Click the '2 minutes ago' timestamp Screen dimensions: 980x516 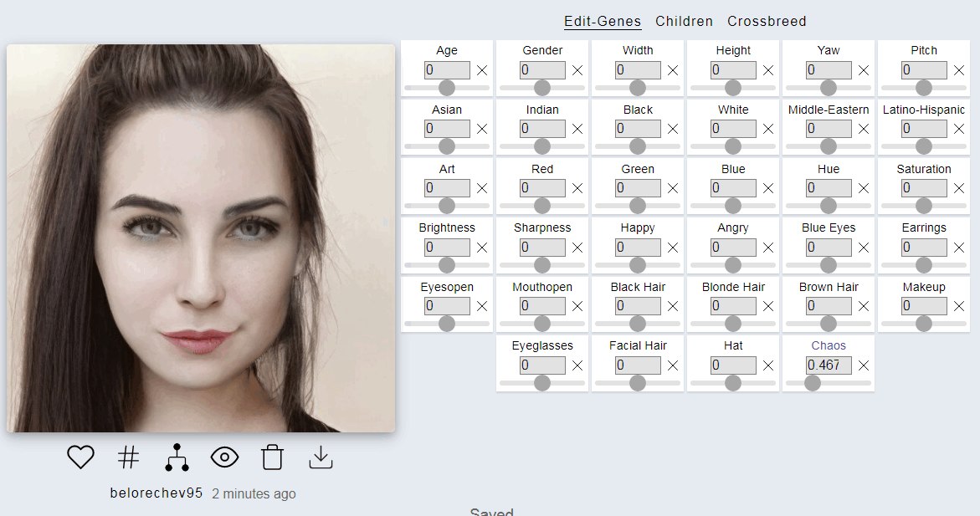tap(254, 493)
